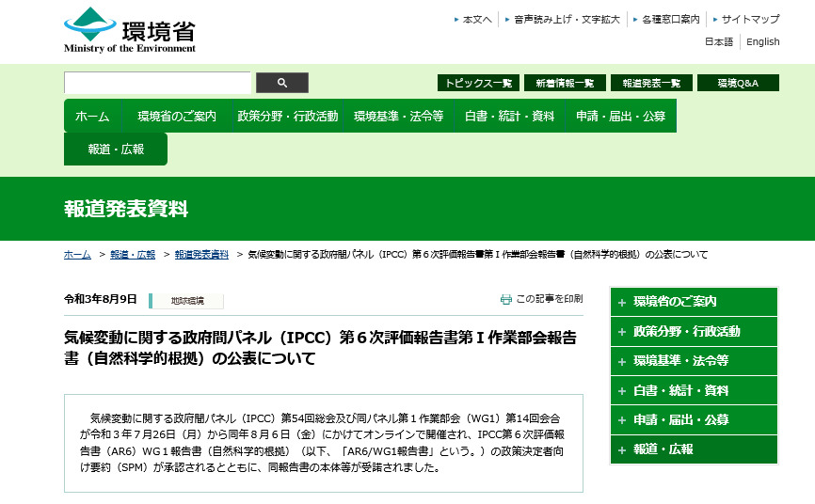
Task: Click 報道発表資料 in the breadcrumb
Action: (x=201, y=255)
